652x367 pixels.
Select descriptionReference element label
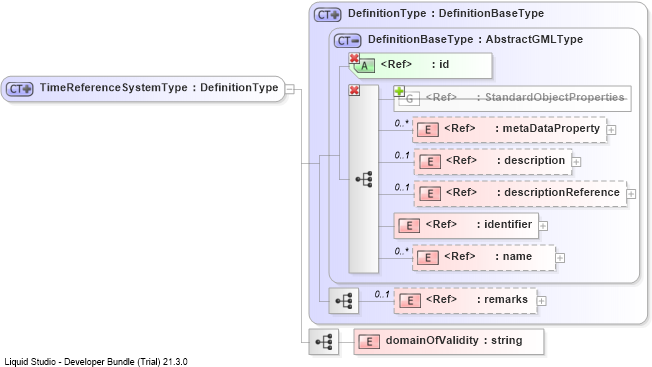(x=533, y=192)
